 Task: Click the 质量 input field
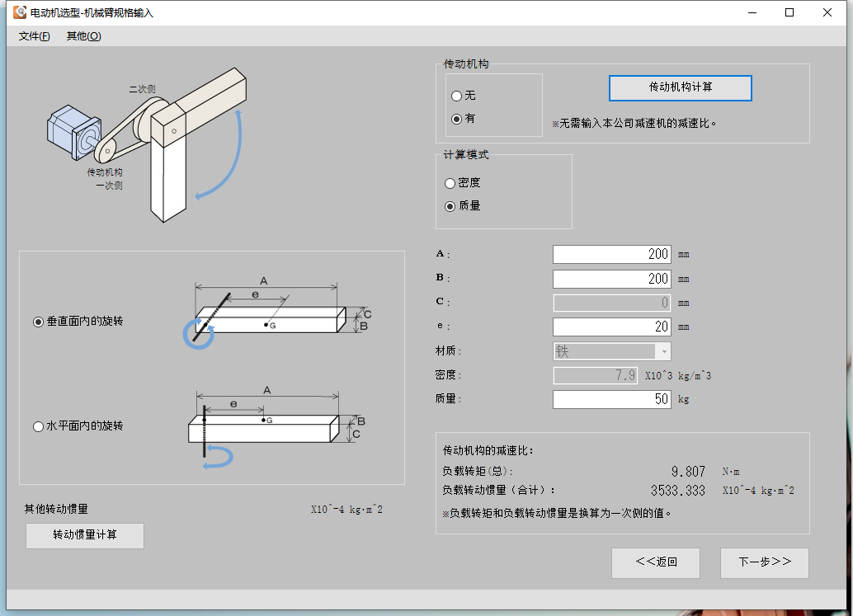tap(611, 399)
